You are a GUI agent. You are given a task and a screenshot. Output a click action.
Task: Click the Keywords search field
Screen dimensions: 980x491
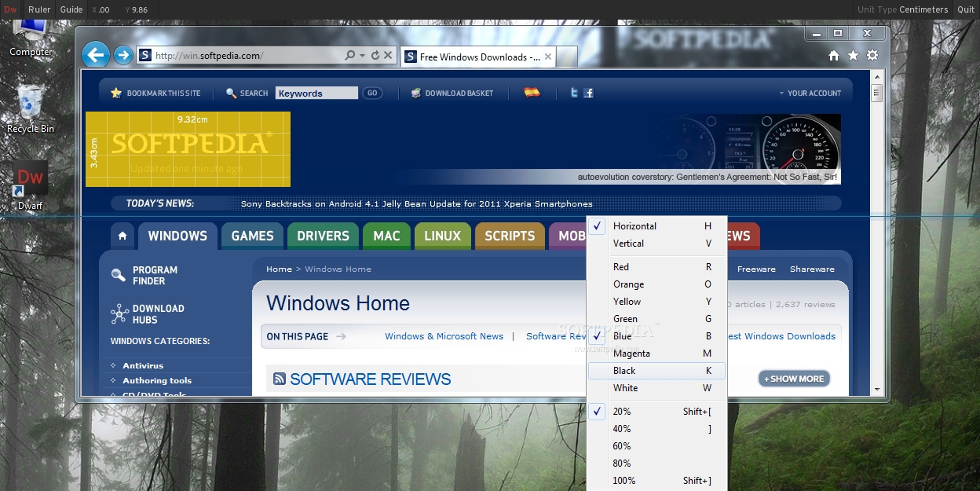tap(316, 93)
